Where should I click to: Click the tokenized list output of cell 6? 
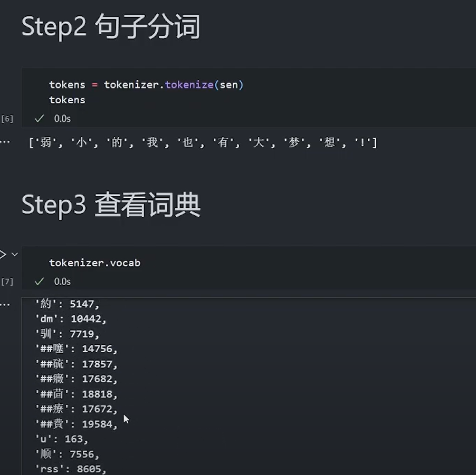tap(203, 142)
